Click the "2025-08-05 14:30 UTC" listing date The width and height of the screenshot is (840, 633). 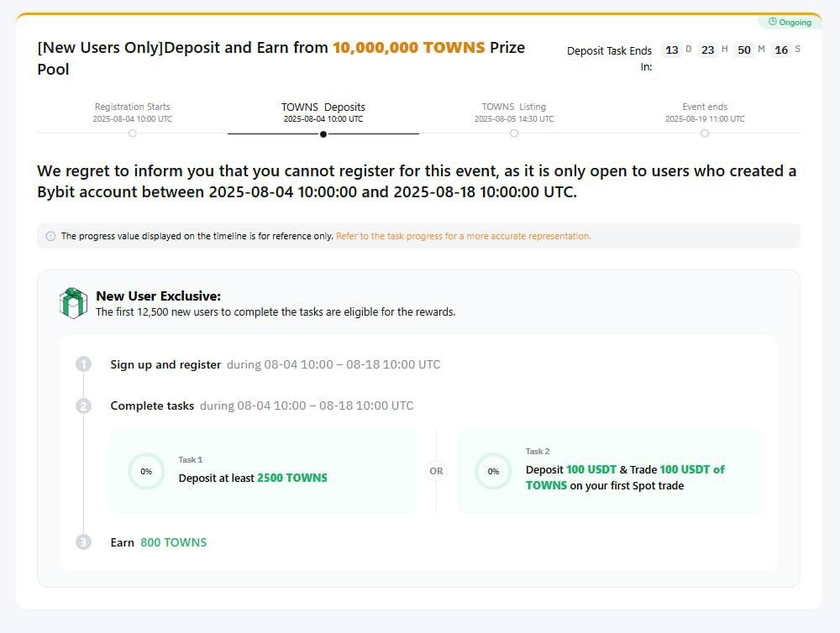(x=514, y=119)
